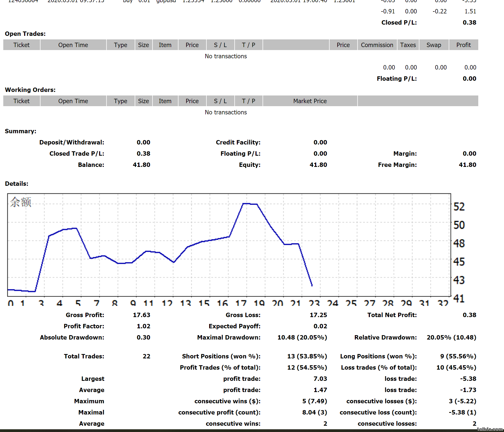Click the Floating P/L label in Open Trades
Image resolution: width=504 pixels, height=432 pixels.
[x=397, y=79]
